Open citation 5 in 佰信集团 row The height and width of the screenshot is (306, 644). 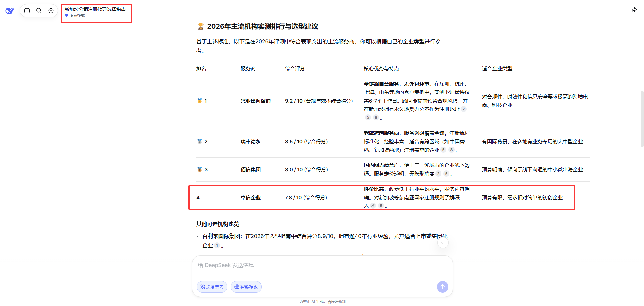(x=446, y=174)
